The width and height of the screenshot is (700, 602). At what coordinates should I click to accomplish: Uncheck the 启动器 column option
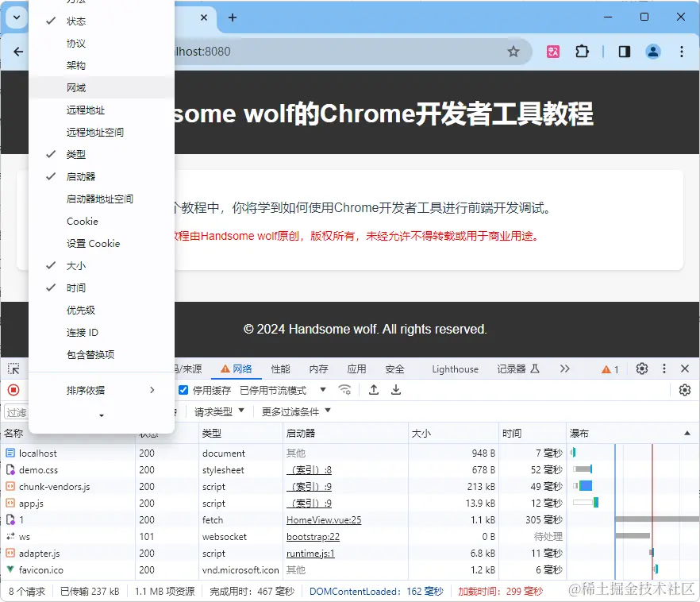102,177
